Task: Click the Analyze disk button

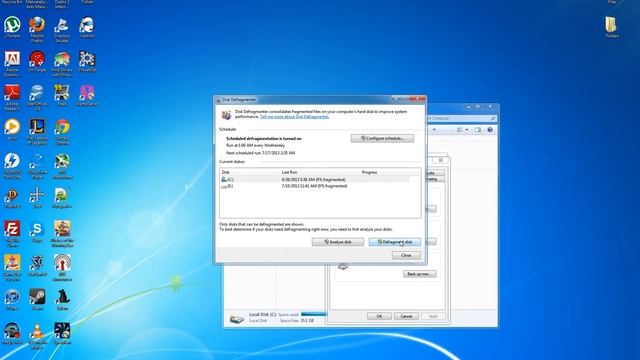Action: [338, 242]
